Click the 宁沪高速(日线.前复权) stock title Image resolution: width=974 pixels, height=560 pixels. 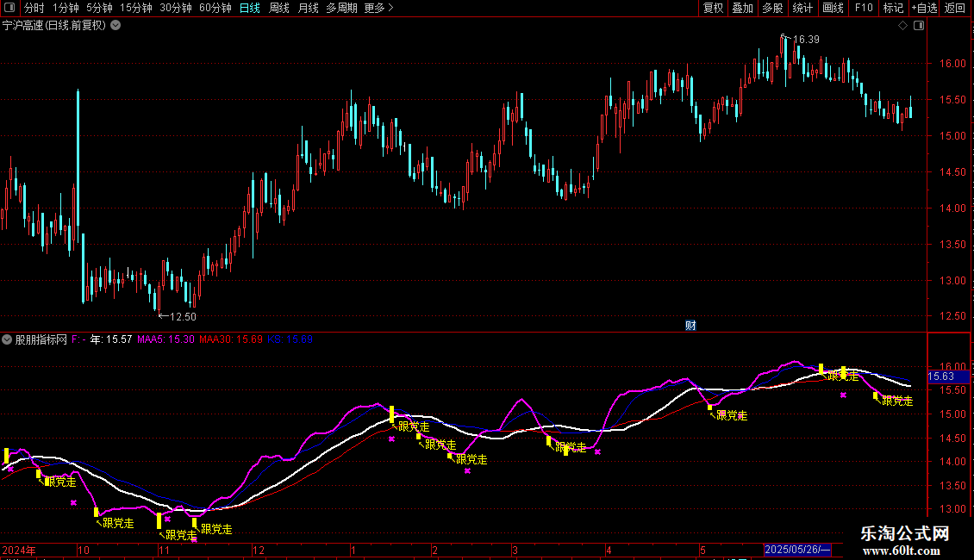pos(54,26)
